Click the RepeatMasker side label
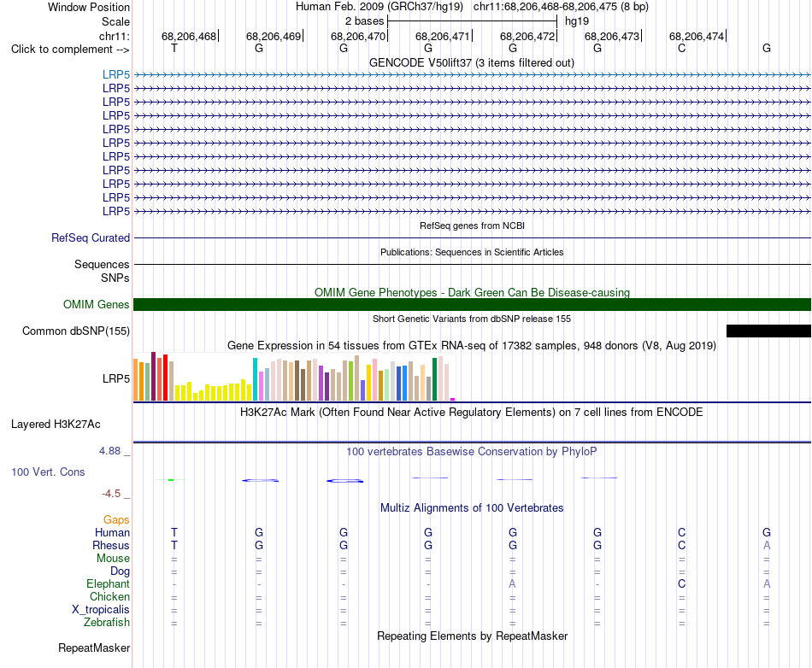The width and height of the screenshot is (812, 668). [94, 647]
